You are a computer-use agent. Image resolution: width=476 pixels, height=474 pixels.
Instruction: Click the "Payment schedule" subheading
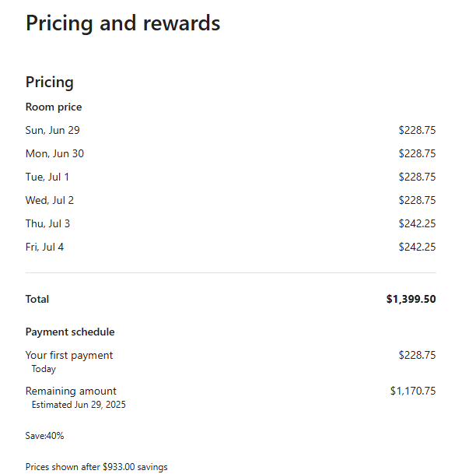[x=70, y=332]
